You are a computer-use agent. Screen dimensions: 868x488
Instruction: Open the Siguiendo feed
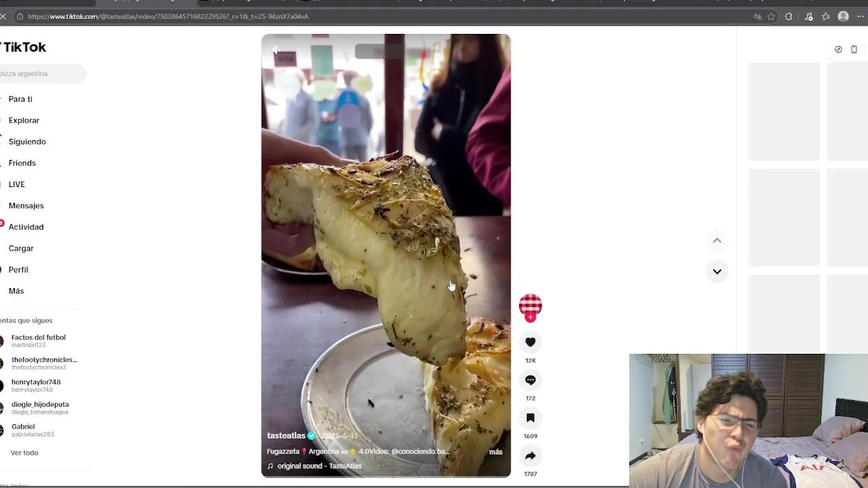(x=27, y=142)
